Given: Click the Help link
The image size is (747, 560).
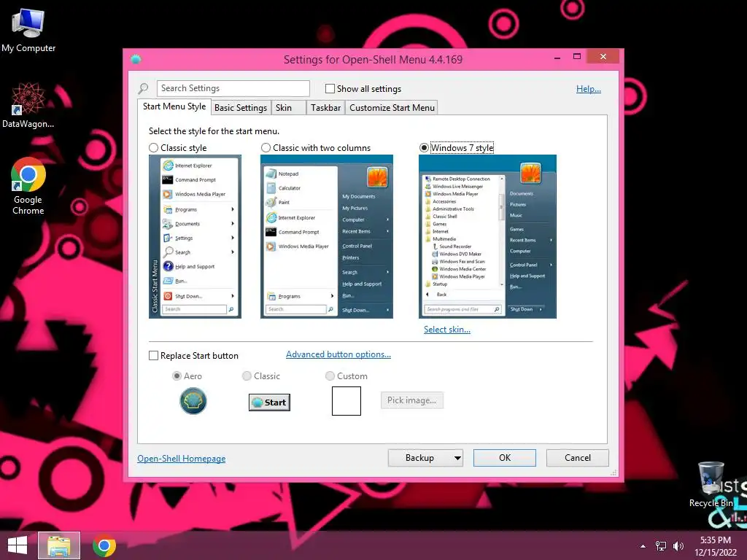Looking at the screenshot, I should tap(589, 89).
